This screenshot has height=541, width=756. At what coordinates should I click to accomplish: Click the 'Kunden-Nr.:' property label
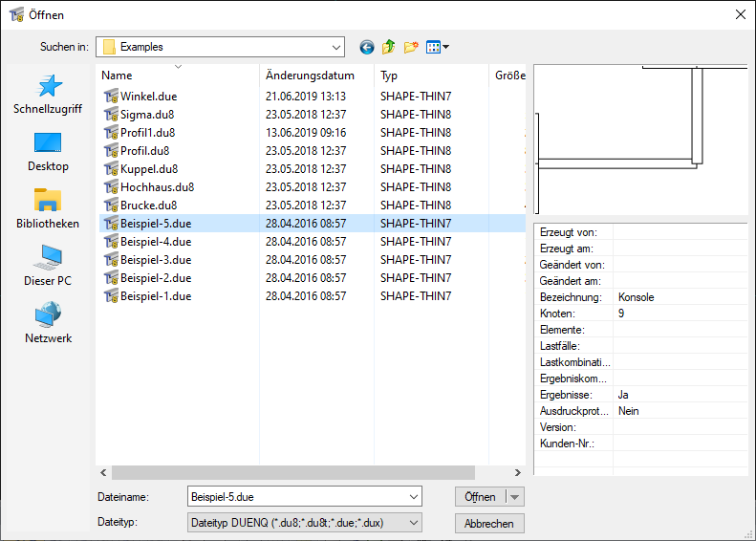567,444
